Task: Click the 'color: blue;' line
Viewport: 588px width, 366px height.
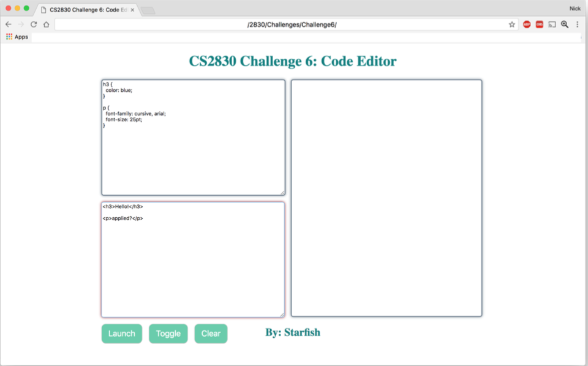Action: (119, 91)
